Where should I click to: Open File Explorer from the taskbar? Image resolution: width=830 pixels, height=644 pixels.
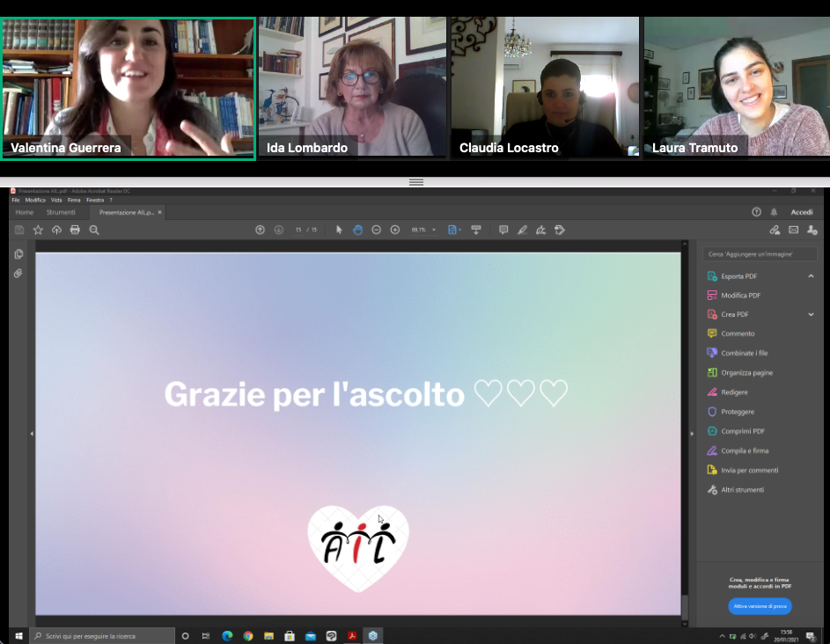click(x=269, y=635)
